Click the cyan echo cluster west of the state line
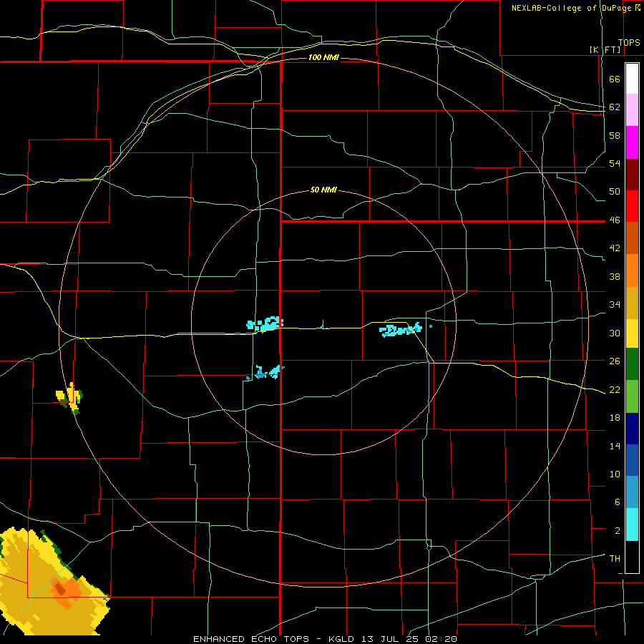This screenshot has height=644, width=644. point(265,323)
